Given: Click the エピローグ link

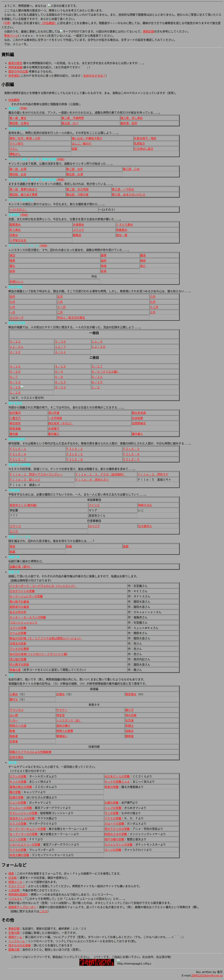Looking at the screenshot, I should tap(17, 318).
